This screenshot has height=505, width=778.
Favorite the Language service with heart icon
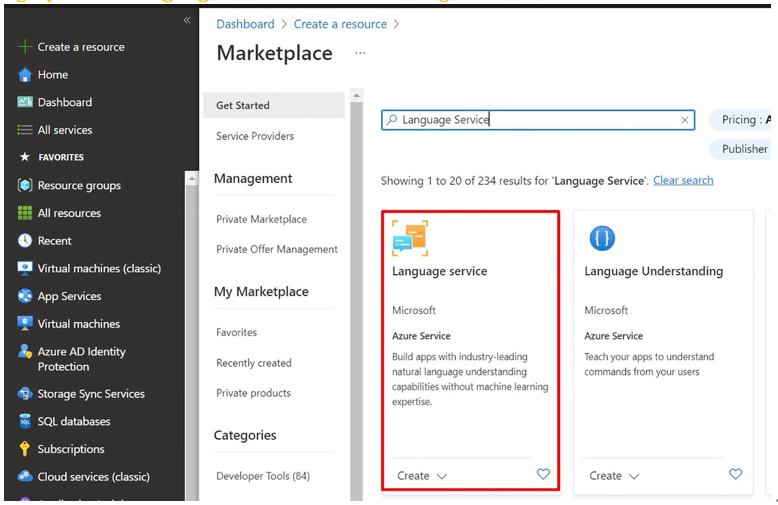(x=543, y=474)
